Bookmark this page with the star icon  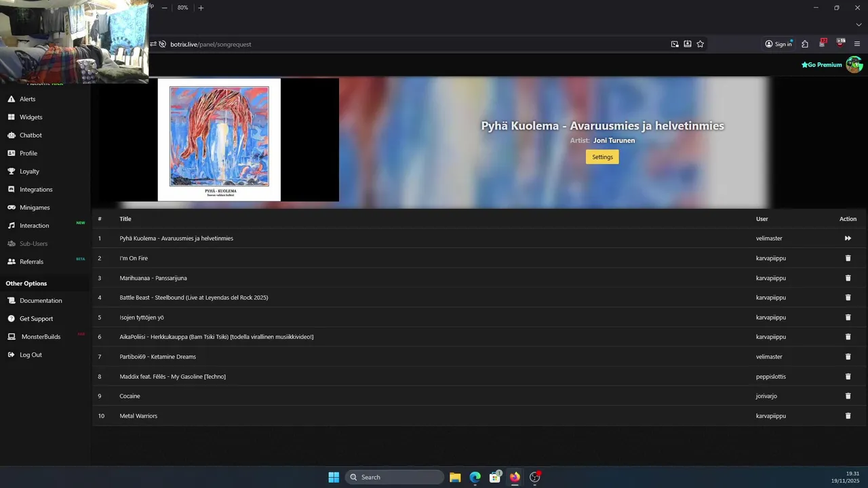click(x=701, y=44)
